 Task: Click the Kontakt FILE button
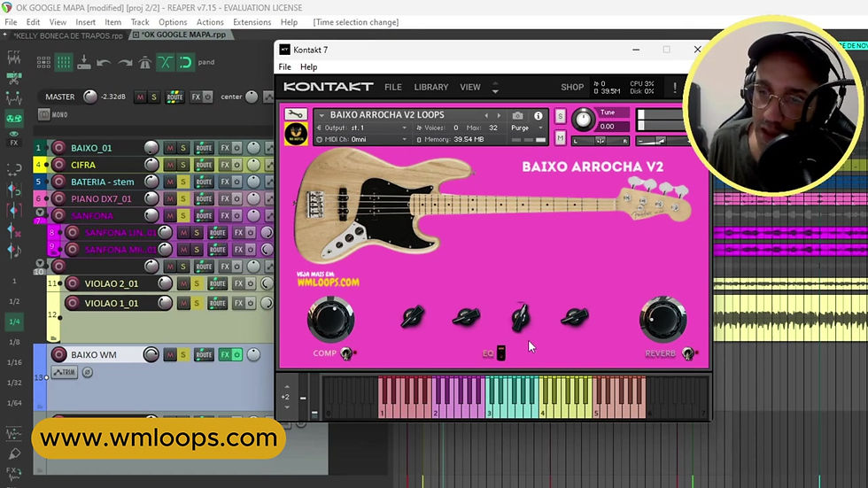(393, 88)
